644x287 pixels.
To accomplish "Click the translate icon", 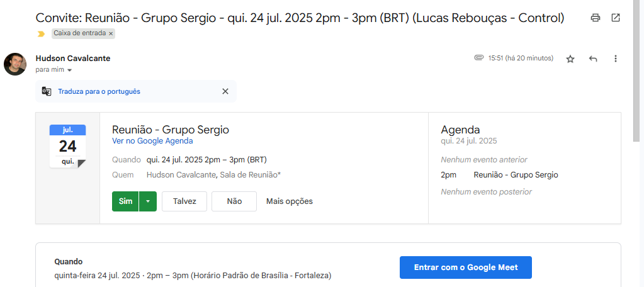I will pyautogui.click(x=47, y=91).
